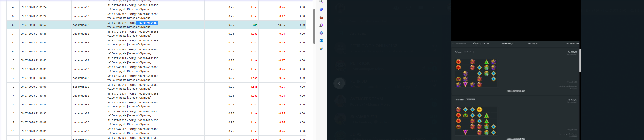Image resolution: width=644 pixels, height=140 pixels.
Task: Click timestamp 09-07-2023 21:30:32
Action: point(34,122)
